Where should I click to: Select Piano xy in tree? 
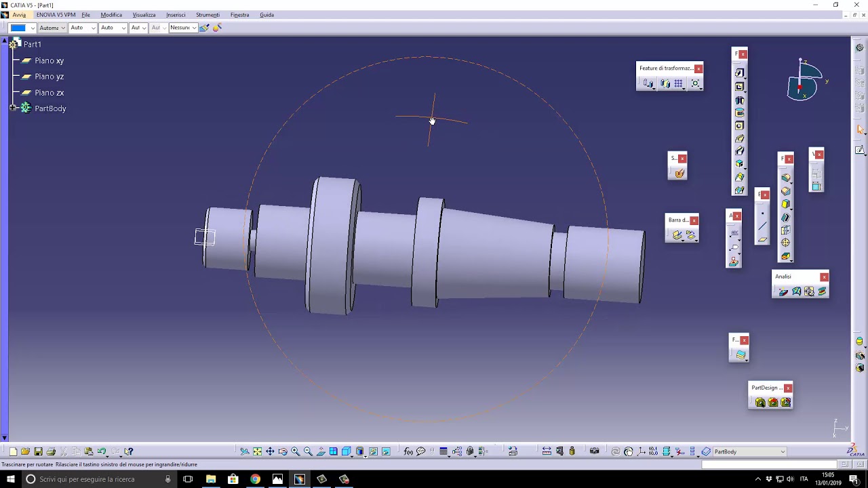49,60
